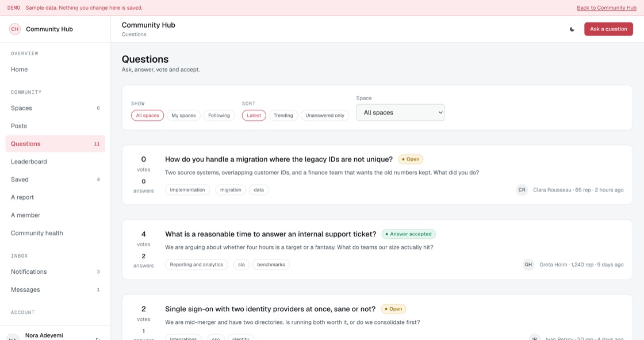This screenshot has width=644, height=340.
Task: Toggle dark mode moon icon
Action: (x=572, y=29)
